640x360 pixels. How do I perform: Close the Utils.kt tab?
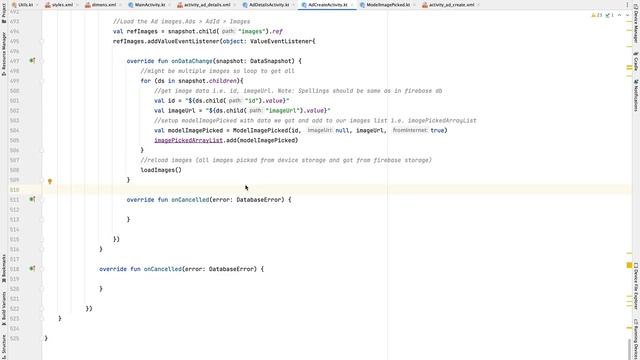[38, 5]
